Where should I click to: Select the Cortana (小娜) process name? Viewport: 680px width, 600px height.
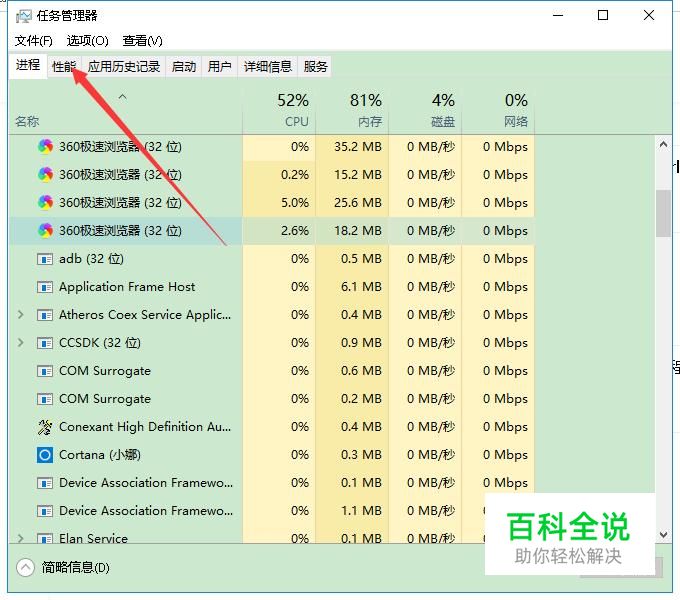[x=100, y=455]
